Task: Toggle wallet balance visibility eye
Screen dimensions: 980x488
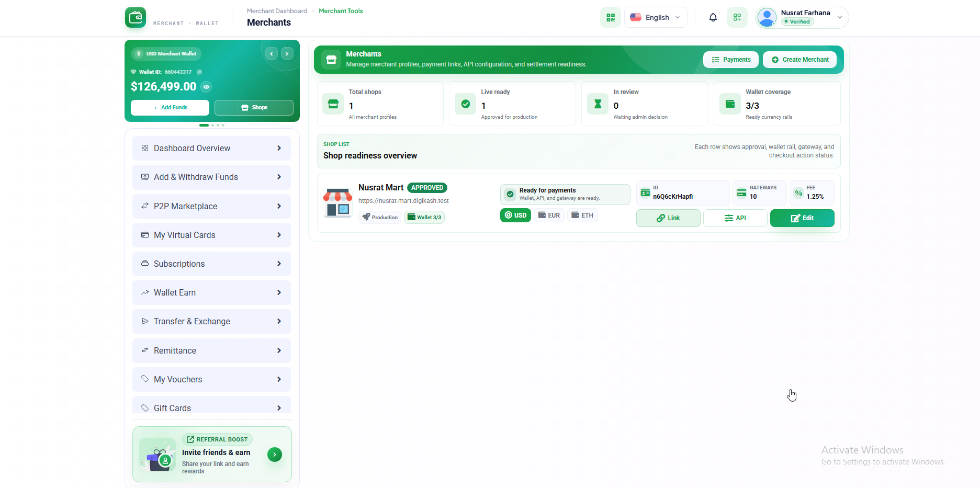Action: pos(207,87)
